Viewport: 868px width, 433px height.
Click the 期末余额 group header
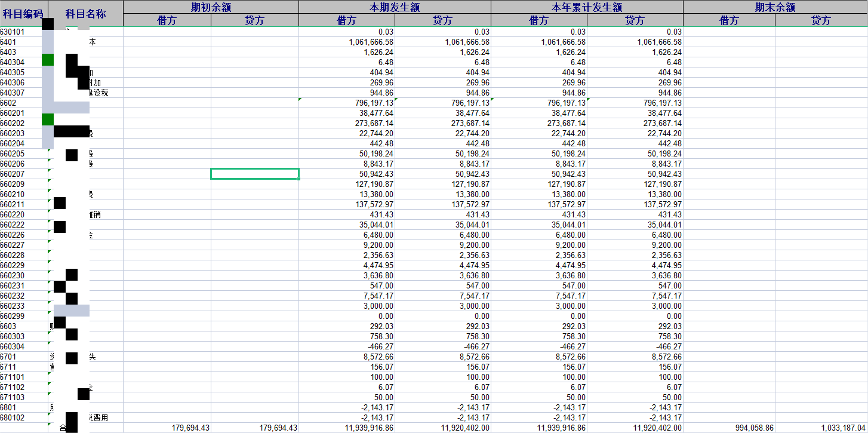click(775, 7)
